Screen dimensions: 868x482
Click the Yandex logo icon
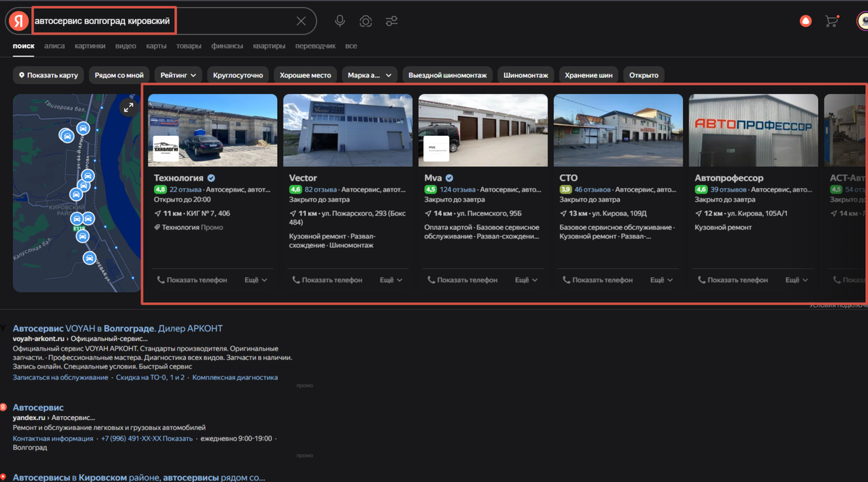tap(19, 22)
